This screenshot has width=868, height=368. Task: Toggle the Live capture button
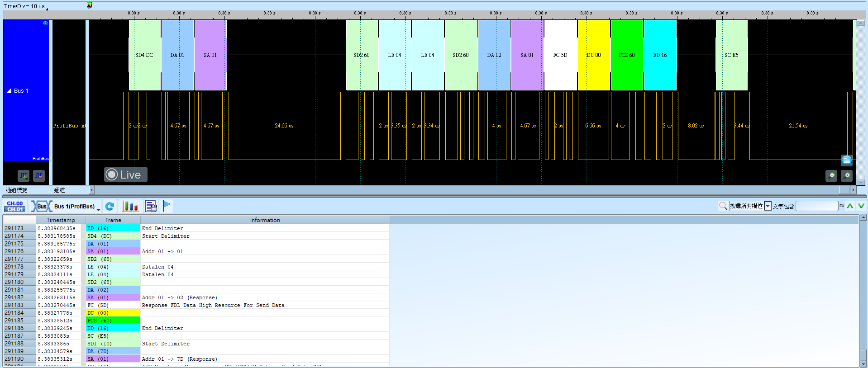coord(126,175)
